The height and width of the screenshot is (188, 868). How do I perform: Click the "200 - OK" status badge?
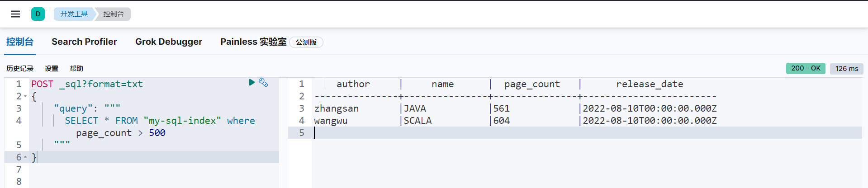click(x=806, y=68)
